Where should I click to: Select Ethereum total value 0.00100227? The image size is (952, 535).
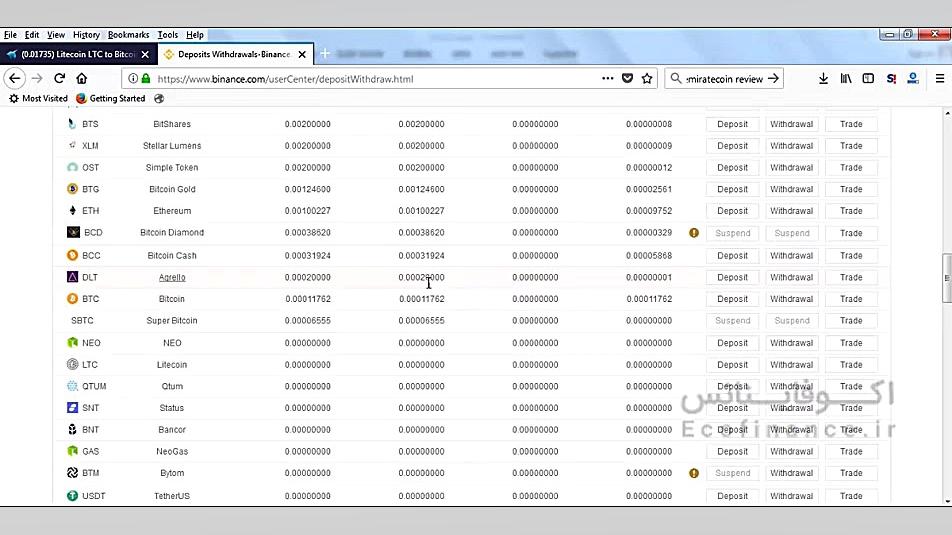click(307, 211)
